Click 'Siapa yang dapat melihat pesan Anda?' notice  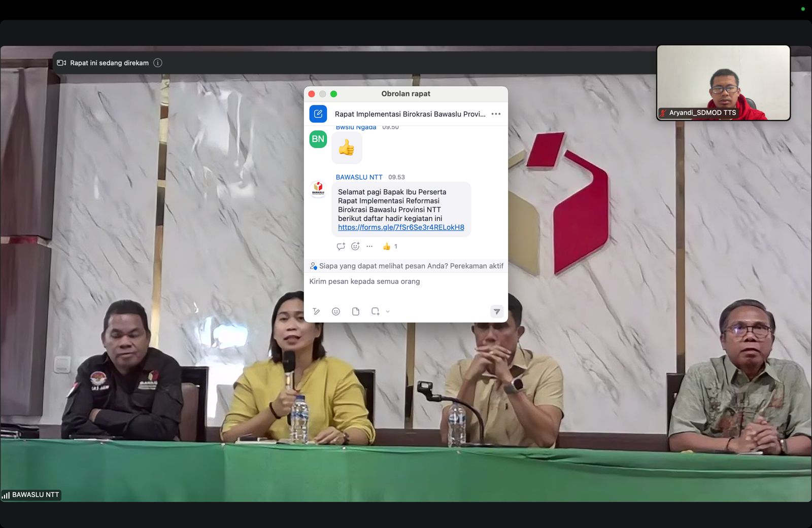[384, 266]
